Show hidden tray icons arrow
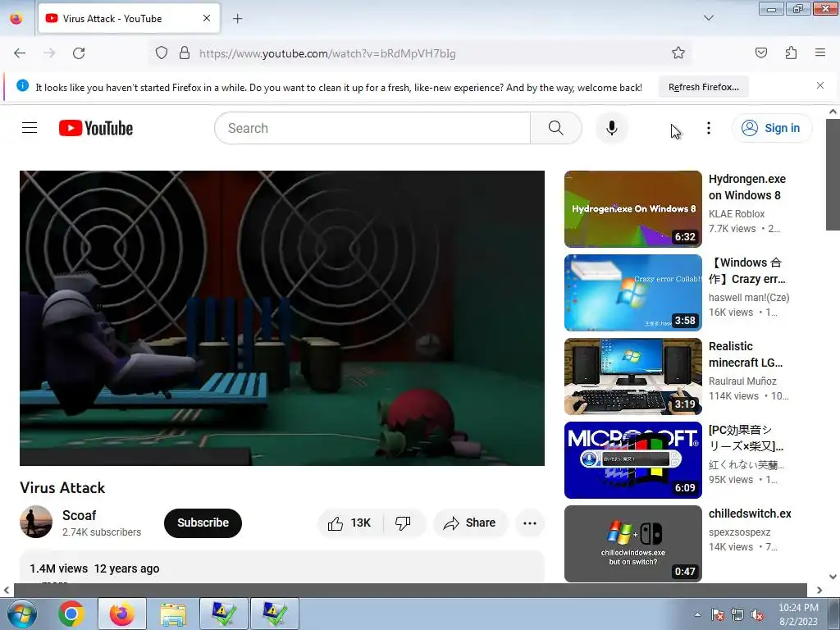This screenshot has height=630, width=840. click(x=697, y=614)
